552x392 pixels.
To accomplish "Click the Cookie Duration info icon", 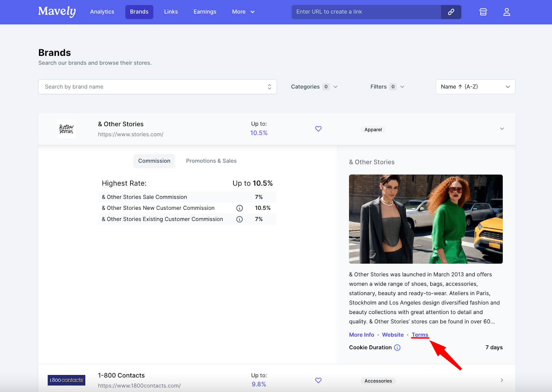I will click(397, 347).
